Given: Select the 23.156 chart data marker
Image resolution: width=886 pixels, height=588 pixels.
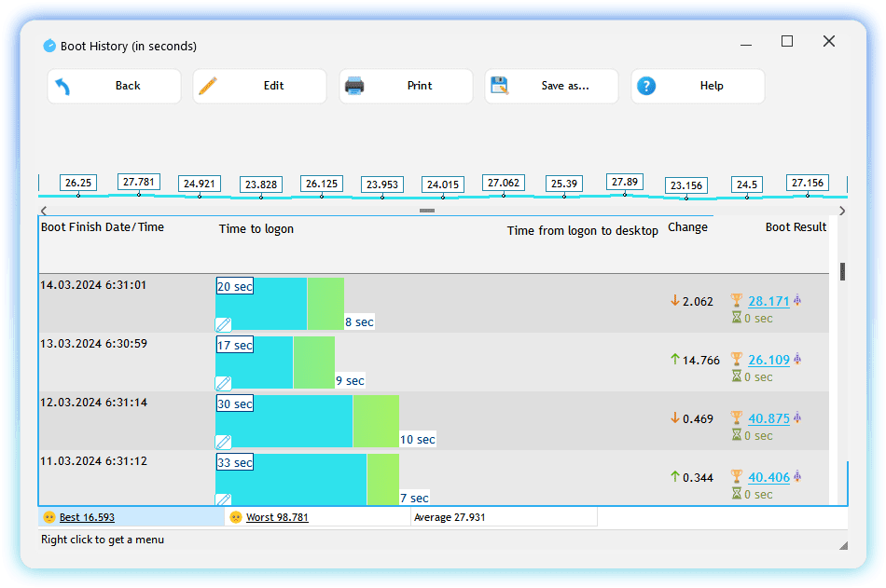Looking at the screenshot, I should coord(685,185).
